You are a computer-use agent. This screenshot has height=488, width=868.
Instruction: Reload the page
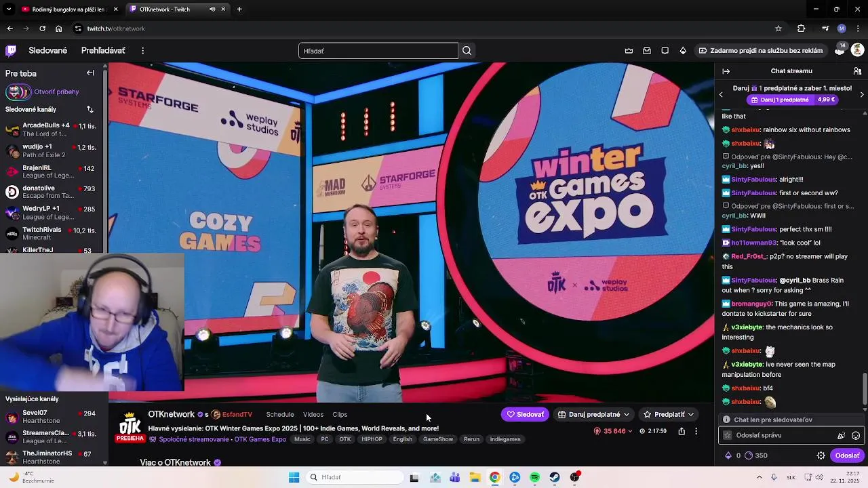point(42,28)
